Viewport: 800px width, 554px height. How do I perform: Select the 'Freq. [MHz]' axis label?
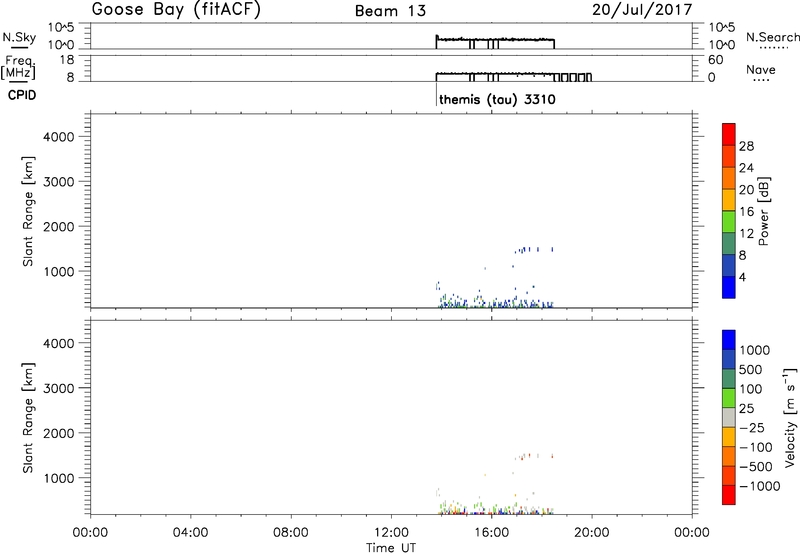tap(19, 68)
